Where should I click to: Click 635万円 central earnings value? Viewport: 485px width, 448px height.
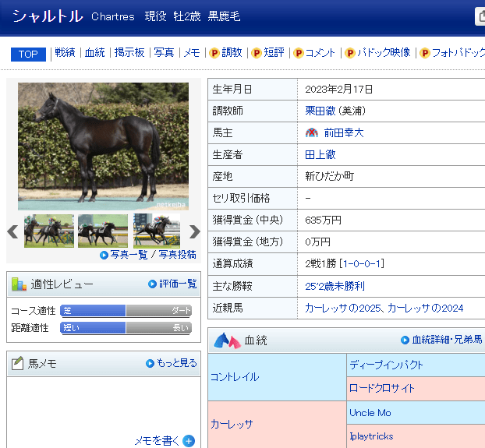point(323,220)
